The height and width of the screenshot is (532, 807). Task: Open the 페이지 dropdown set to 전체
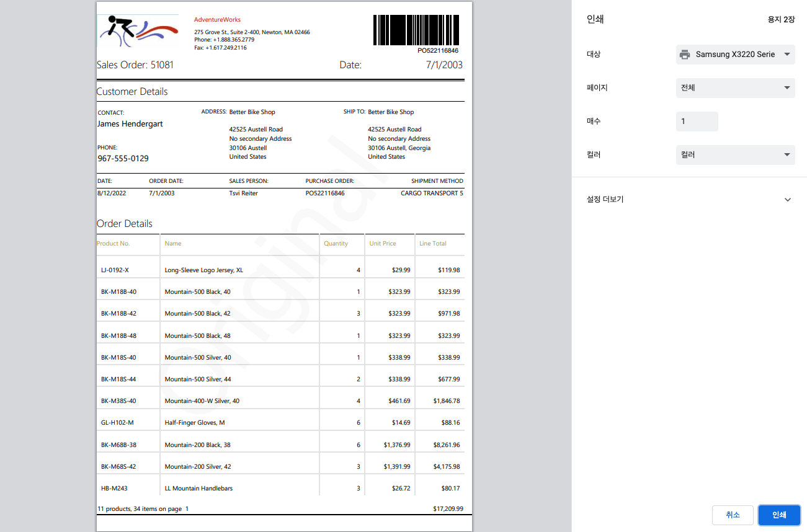click(734, 88)
